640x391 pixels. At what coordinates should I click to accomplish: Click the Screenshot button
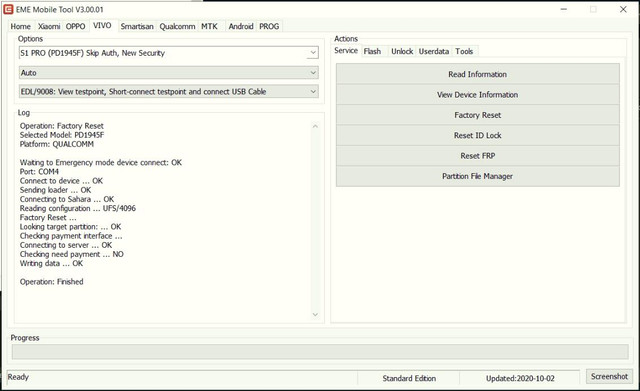point(609,376)
